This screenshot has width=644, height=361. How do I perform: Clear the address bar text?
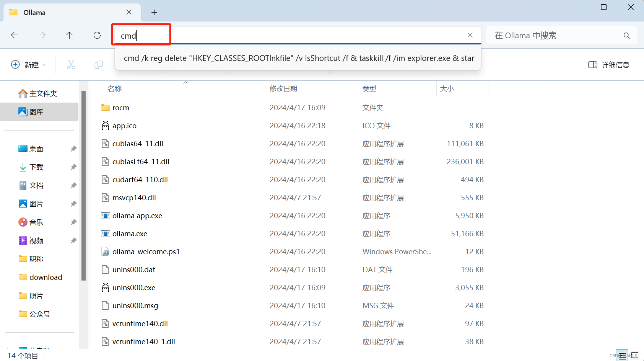pos(470,35)
